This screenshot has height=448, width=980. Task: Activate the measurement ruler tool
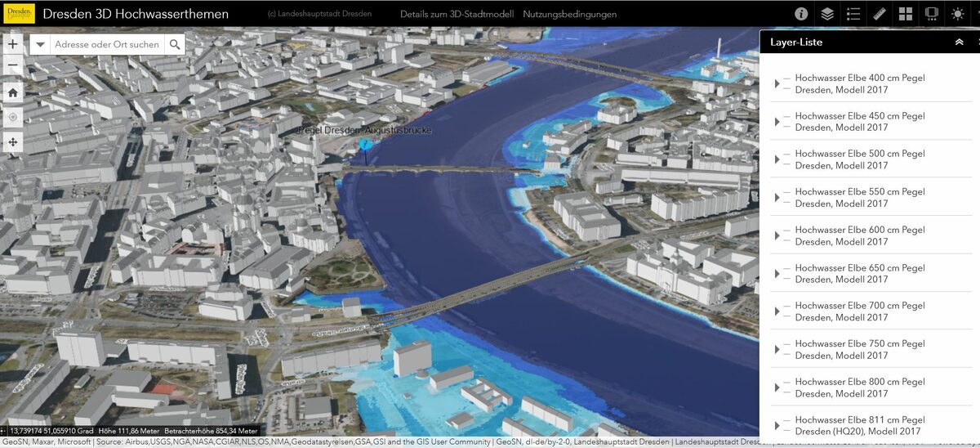click(x=880, y=14)
